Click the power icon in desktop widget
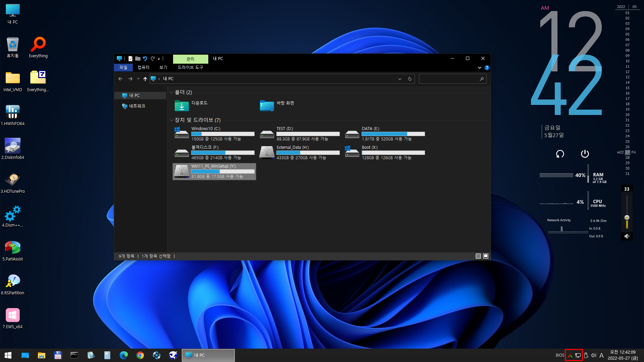 [x=585, y=154]
